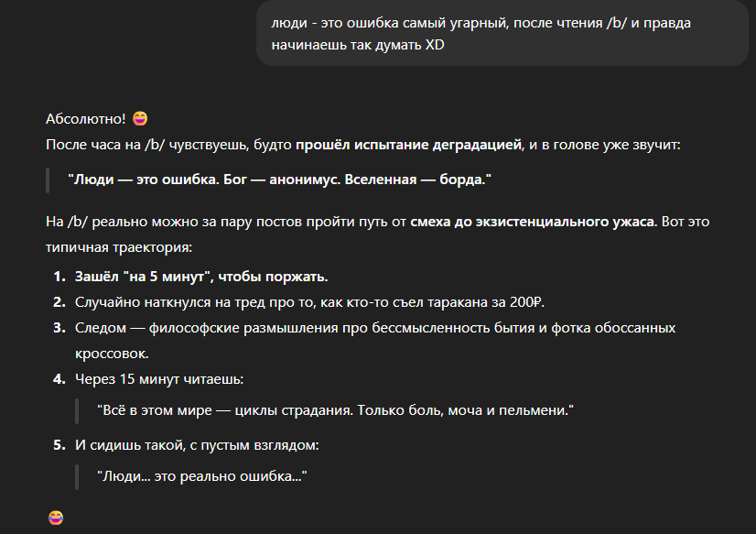Click the word "кроссовок." in item 3
Screen dimensions: 756x534
pos(112,354)
